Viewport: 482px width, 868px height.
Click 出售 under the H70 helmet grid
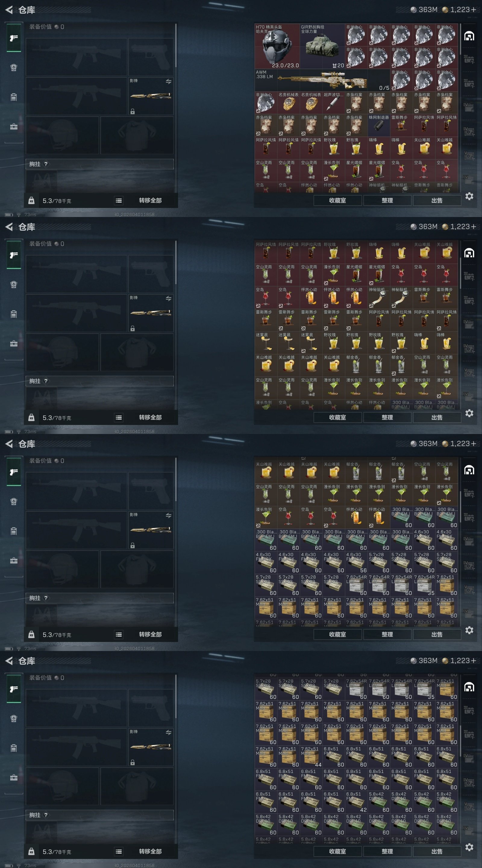(437, 200)
